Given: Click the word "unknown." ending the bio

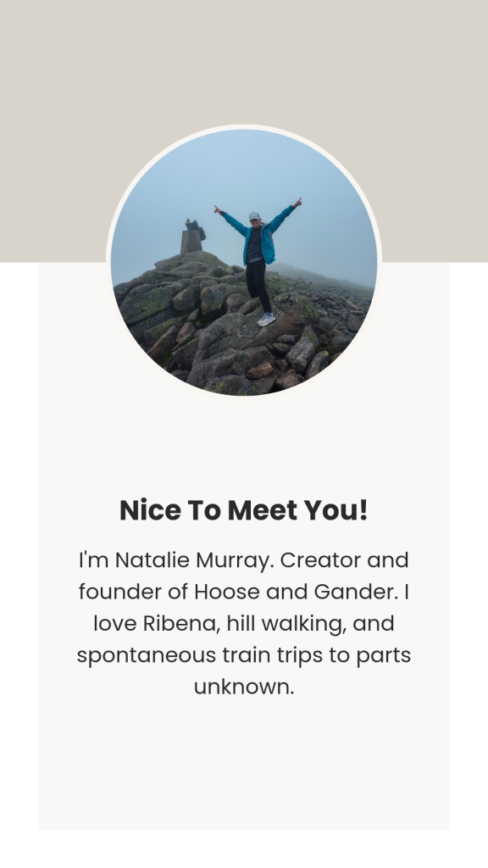Looking at the screenshot, I should pos(244,687).
